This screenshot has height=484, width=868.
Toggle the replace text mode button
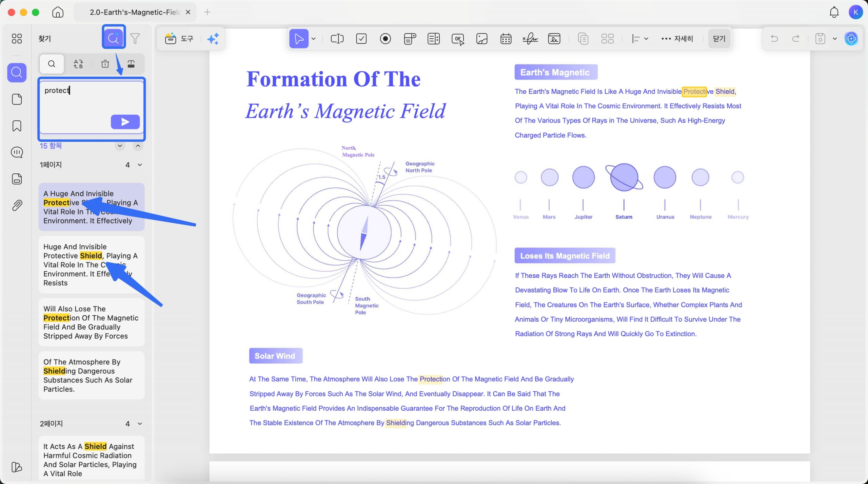click(x=78, y=64)
